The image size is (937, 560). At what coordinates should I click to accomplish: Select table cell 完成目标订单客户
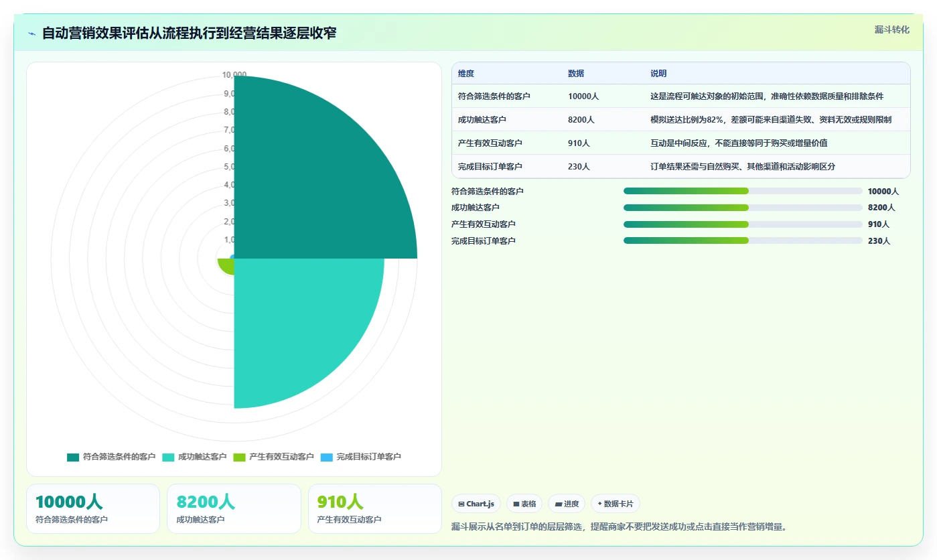pyautogui.click(x=490, y=166)
